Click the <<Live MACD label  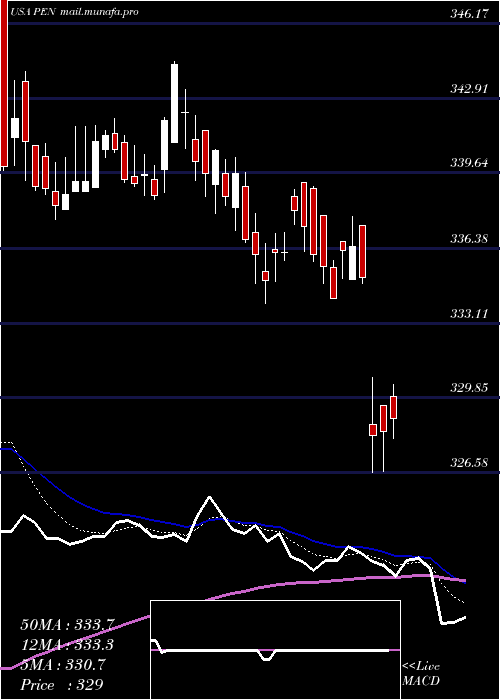pyautogui.click(x=421, y=674)
